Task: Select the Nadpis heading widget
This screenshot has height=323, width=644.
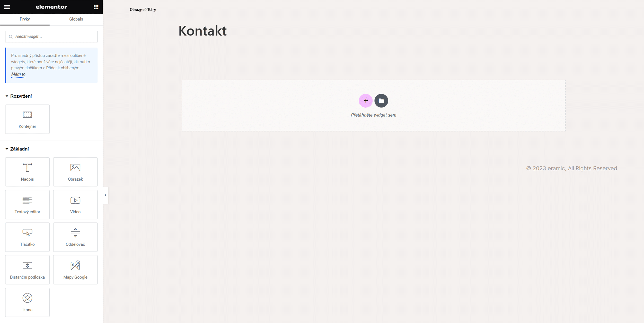Action: (x=27, y=172)
